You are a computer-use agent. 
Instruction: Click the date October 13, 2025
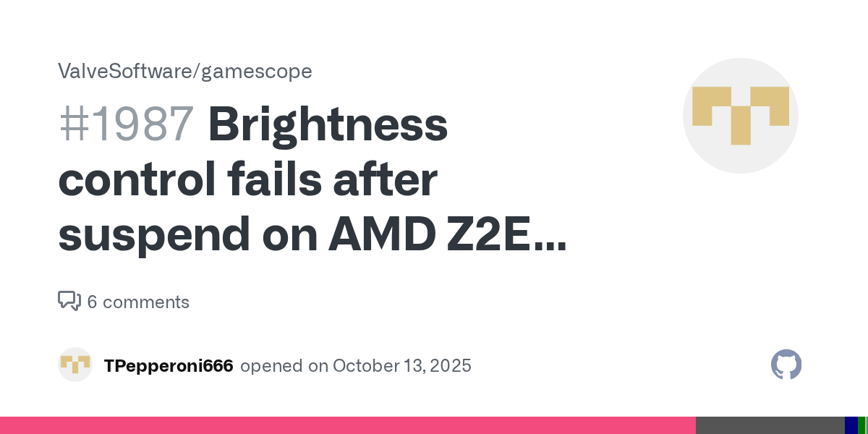[401, 366]
